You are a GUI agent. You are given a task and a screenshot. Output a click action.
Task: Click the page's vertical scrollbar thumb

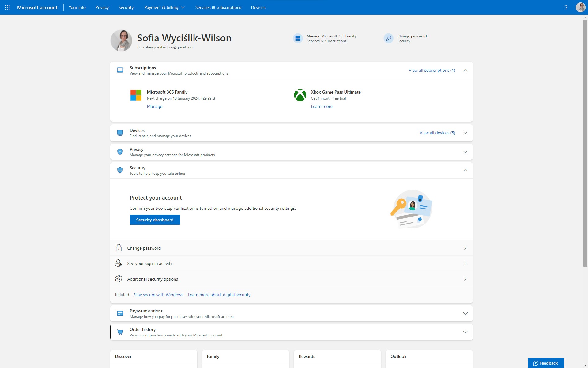[x=585, y=143]
